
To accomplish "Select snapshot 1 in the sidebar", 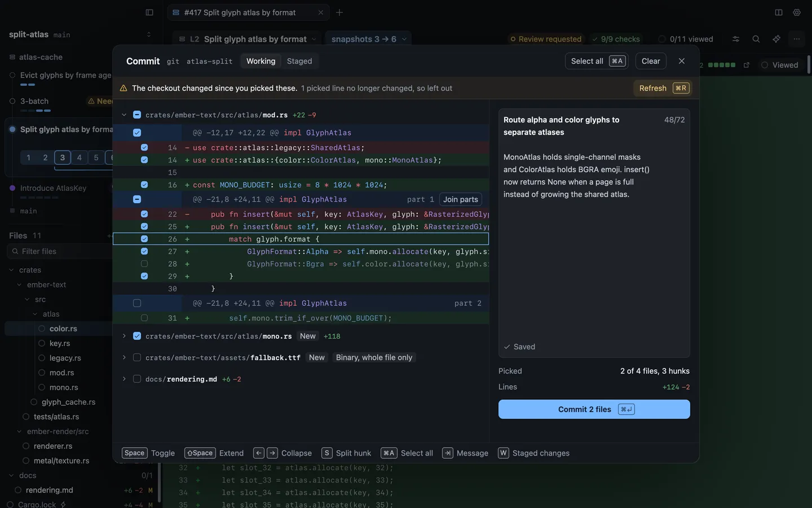I will pyautogui.click(x=29, y=157).
